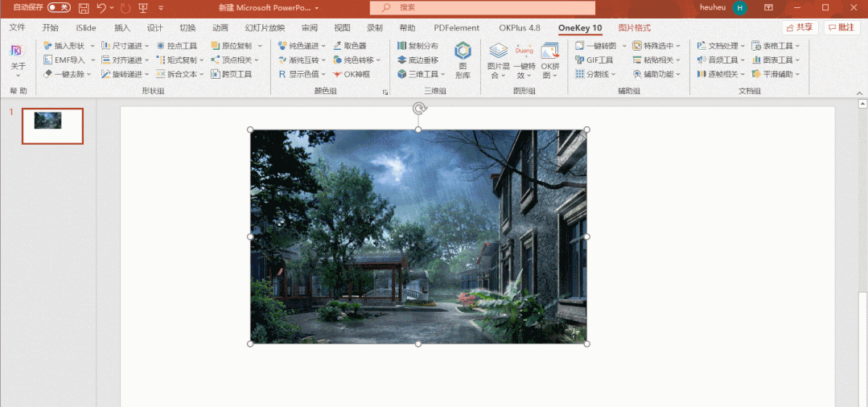Click the 批注 comments button
The height and width of the screenshot is (407, 868).
point(841,27)
